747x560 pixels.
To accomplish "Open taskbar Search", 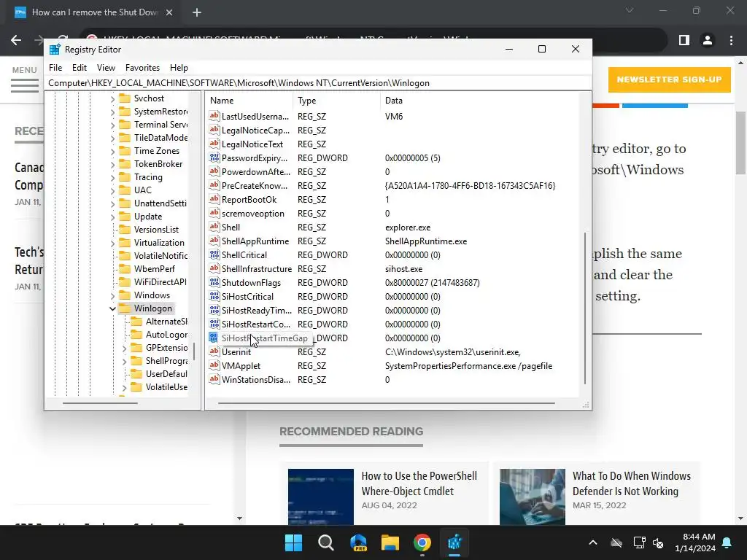I will point(326,542).
